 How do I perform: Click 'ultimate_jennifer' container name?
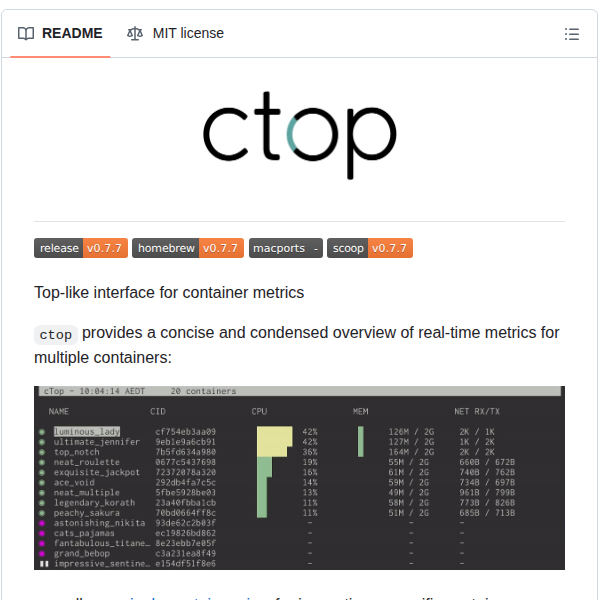tap(96, 442)
